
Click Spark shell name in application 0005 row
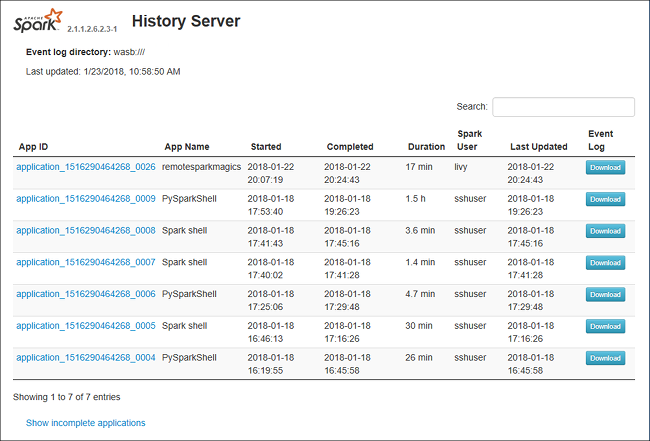184,326
